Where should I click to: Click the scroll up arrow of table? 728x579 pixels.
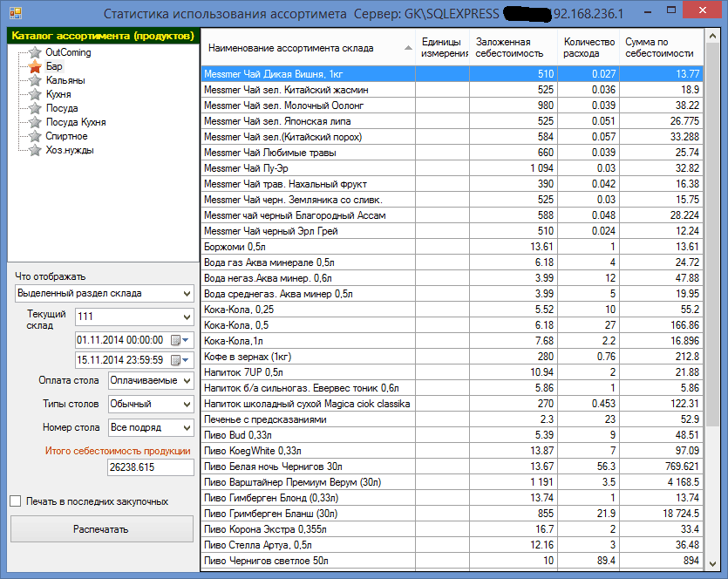point(712,36)
